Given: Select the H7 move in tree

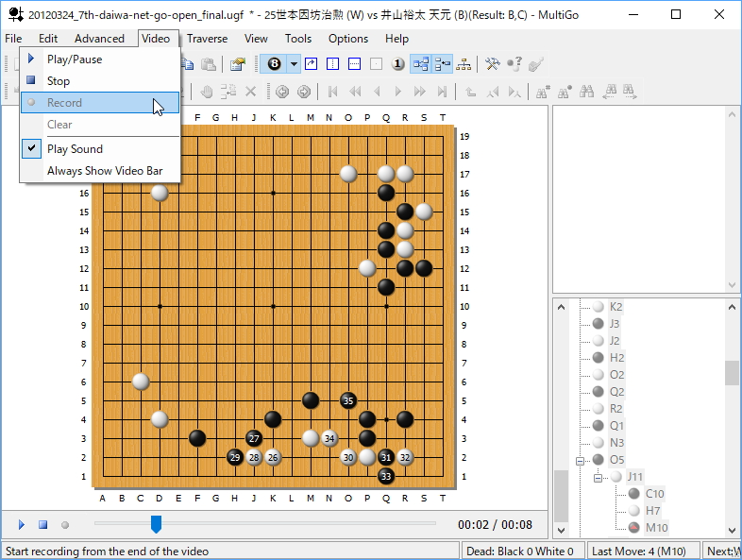Looking at the screenshot, I should pyautogui.click(x=652, y=510).
